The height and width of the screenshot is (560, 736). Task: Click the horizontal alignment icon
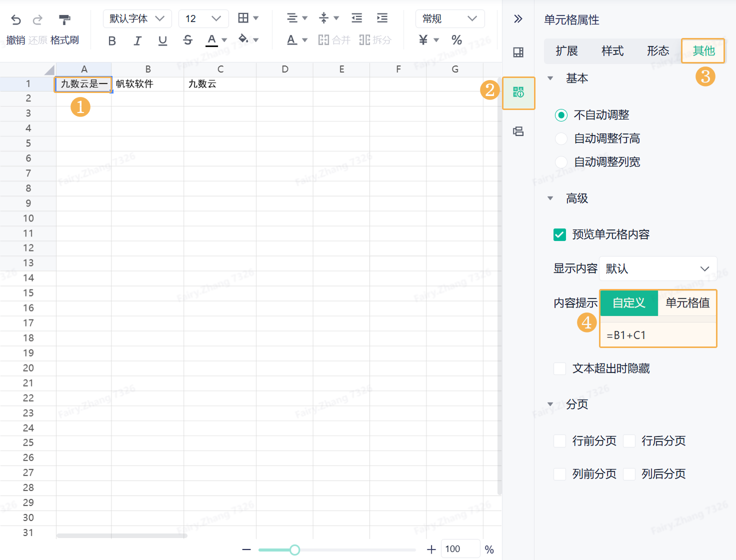point(292,18)
